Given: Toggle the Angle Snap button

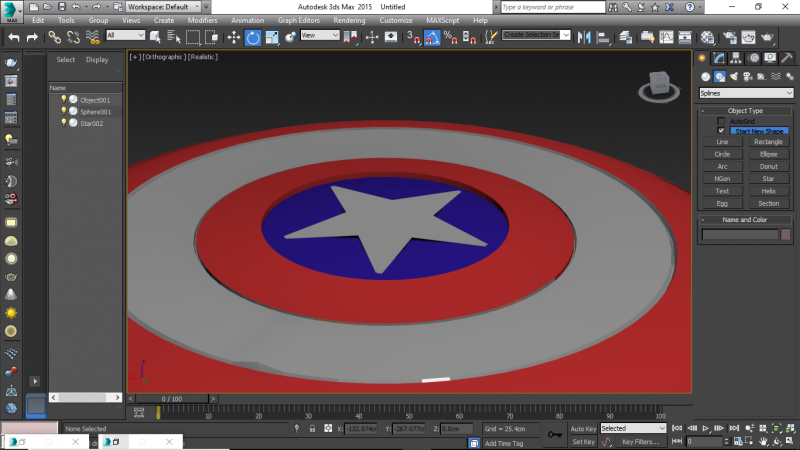Looking at the screenshot, I should coord(432,37).
